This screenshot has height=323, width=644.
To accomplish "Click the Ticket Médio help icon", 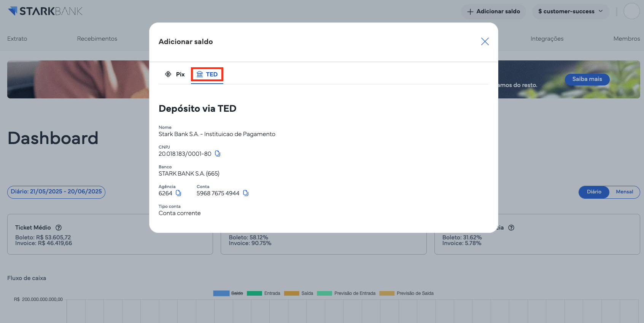I will pos(59,228).
